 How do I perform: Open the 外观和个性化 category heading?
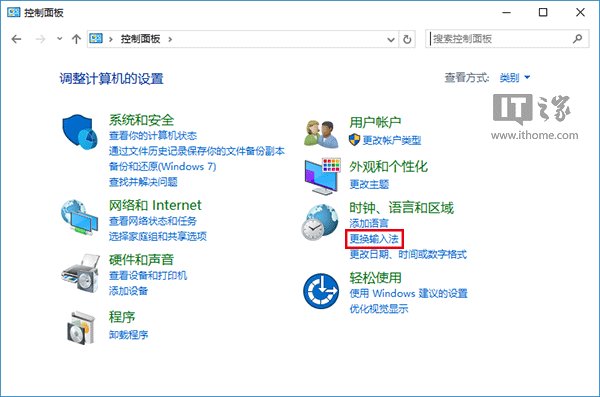tap(388, 167)
